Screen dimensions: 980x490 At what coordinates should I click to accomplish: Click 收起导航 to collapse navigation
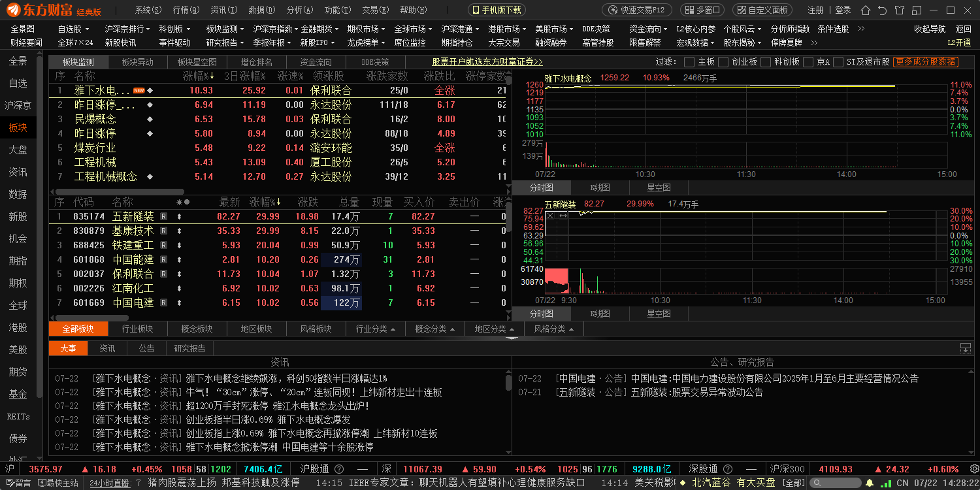click(x=930, y=29)
